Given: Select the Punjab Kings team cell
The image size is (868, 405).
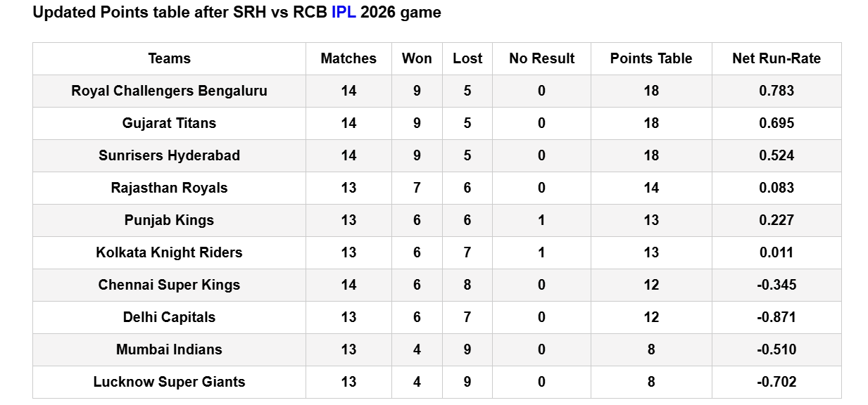Looking at the screenshot, I should click(x=169, y=220).
